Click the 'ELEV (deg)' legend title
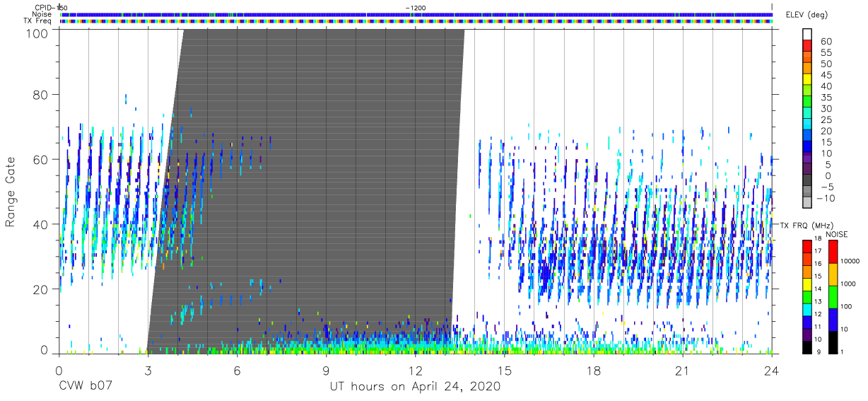This screenshot has width=868, height=401. [x=807, y=15]
